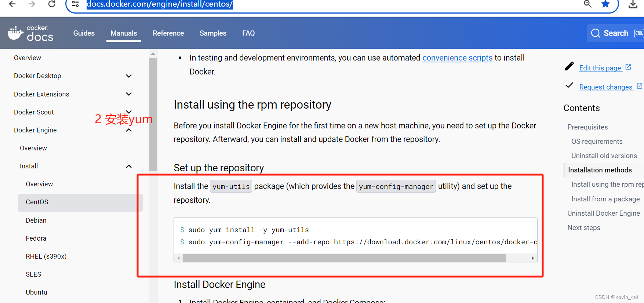Viewport: 644px width, 303px height.
Task: Click the browser forward arrow
Action: 32,4
